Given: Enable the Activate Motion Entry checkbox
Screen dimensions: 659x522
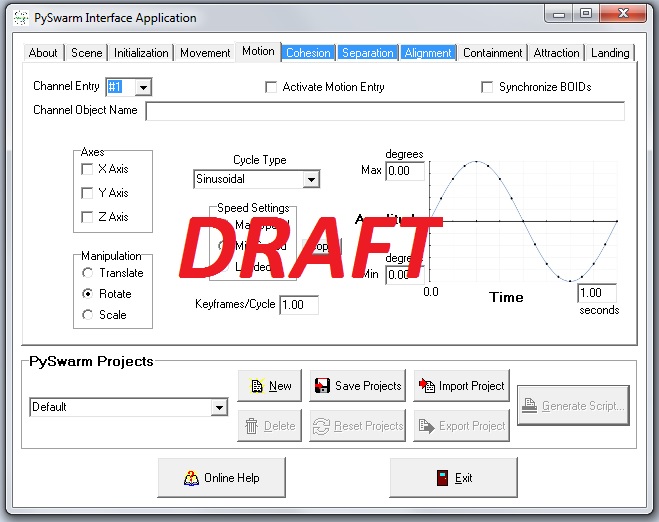Looking at the screenshot, I should click(271, 87).
